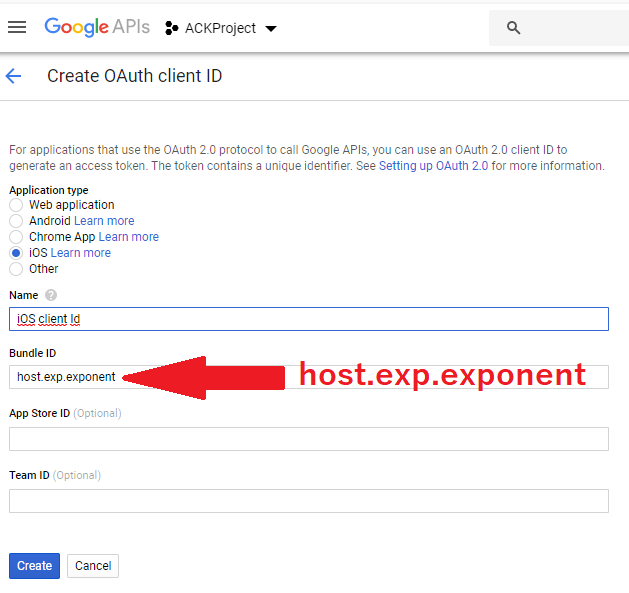Image resolution: width=629 pixels, height=593 pixels.
Task: Click the top search bar field
Action: coord(559,28)
